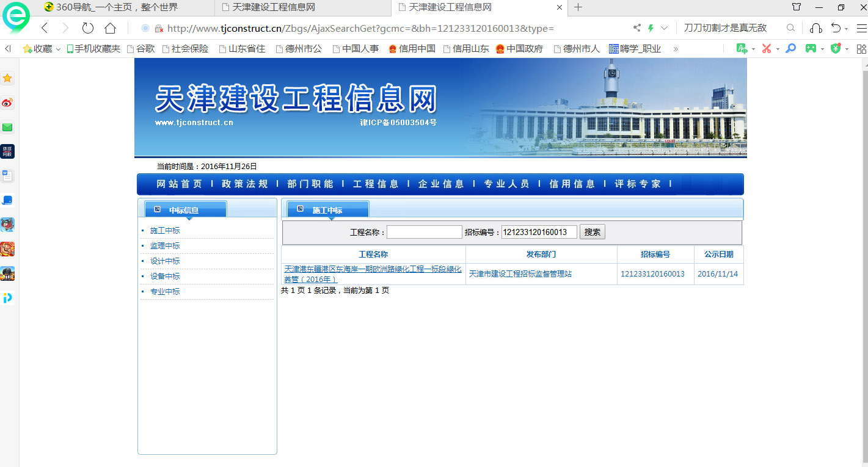Image resolution: width=868 pixels, height=467 pixels.
Task: Click the 搜索 button
Action: 592,232
